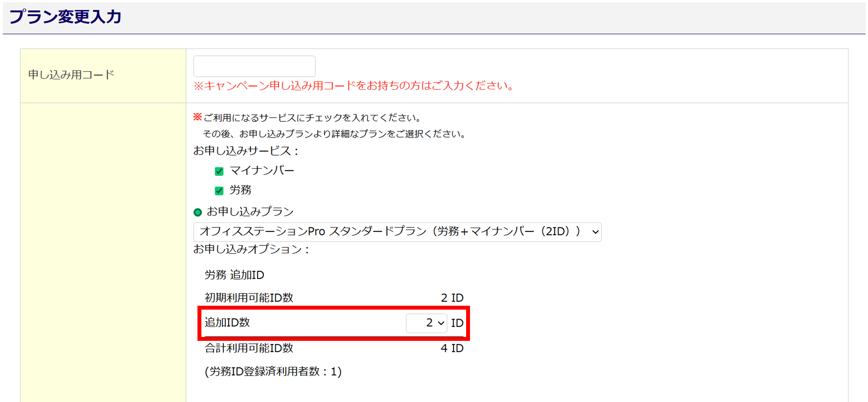Click the マイナンバー checkbox label text
This screenshot has height=402, width=868.
262,171
